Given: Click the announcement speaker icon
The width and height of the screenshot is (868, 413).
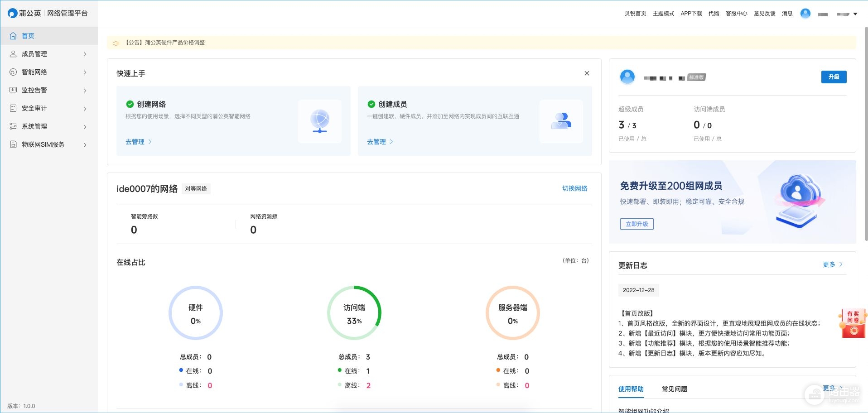Looking at the screenshot, I should pos(116,43).
